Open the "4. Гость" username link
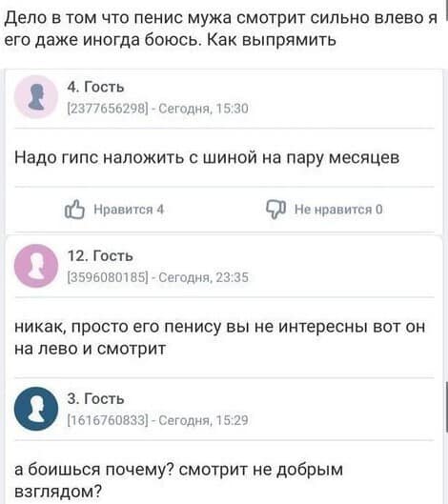The height and width of the screenshot is (504, 448). click(x=95, y=87)
